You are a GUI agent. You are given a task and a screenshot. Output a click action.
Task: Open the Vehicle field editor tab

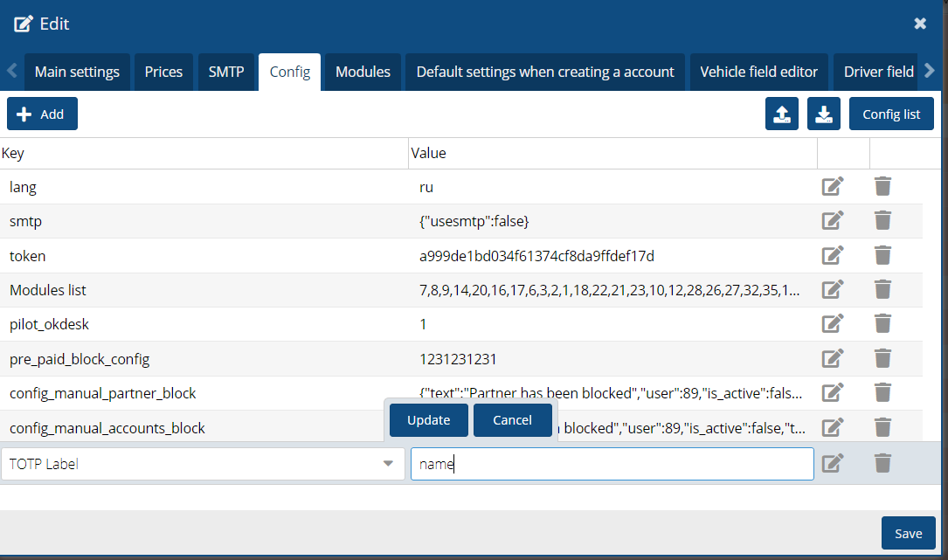click(758, 72)
